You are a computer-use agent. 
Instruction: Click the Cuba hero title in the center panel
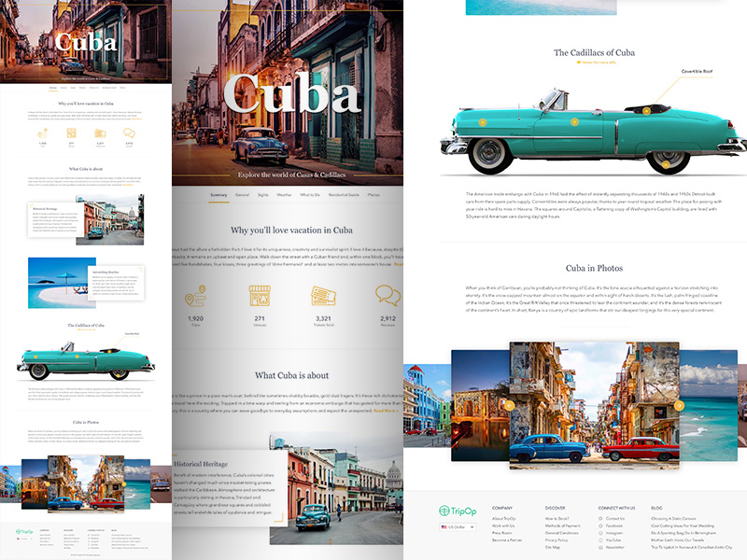point(291,94)
